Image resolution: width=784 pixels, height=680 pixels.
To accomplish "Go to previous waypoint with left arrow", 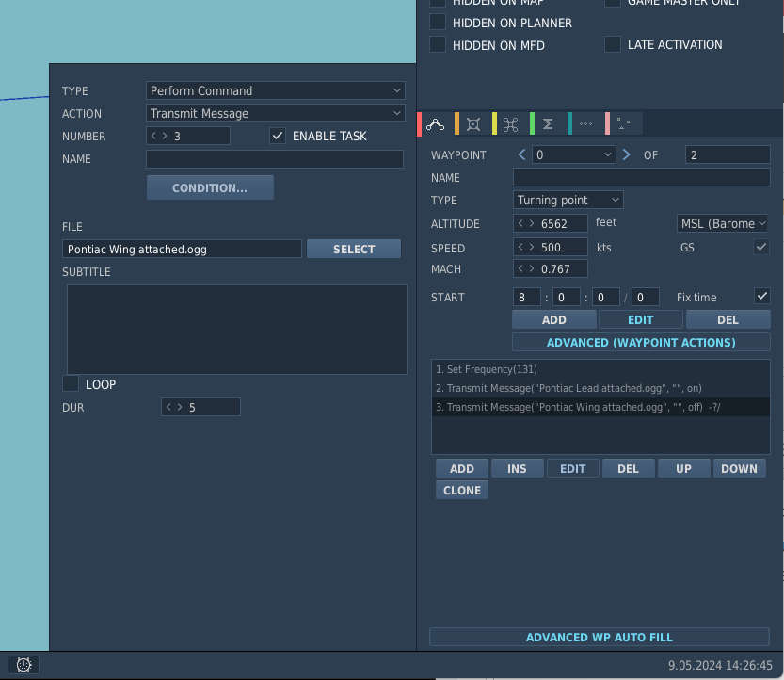I will click(x=521, y=154).
